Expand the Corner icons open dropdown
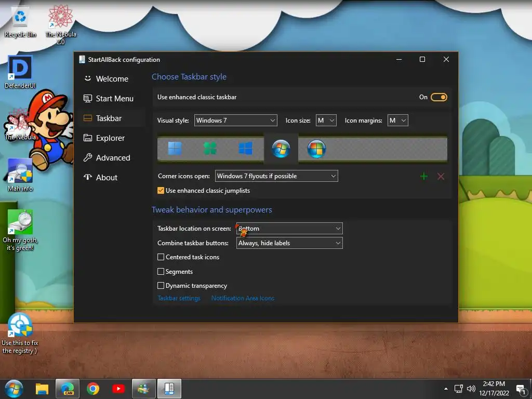The width and height of the screenshot is (532, 399). tap(276, 176)
